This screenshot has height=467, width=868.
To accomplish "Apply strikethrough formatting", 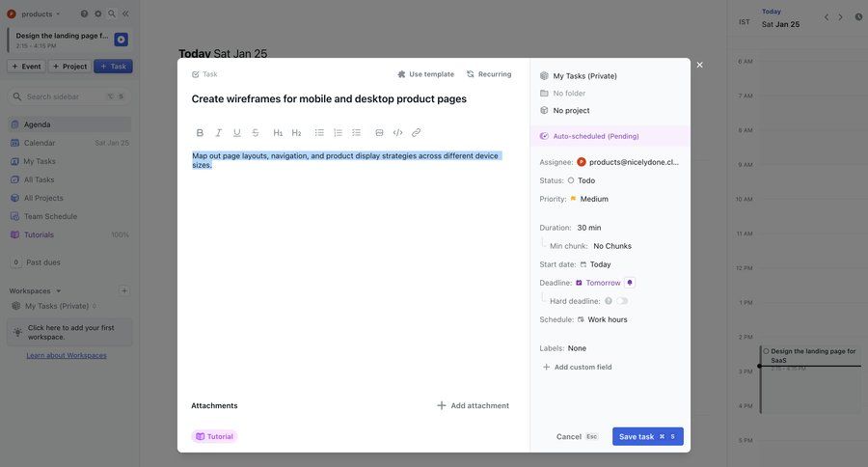I will pyautogui.click(x=256, y=132).
